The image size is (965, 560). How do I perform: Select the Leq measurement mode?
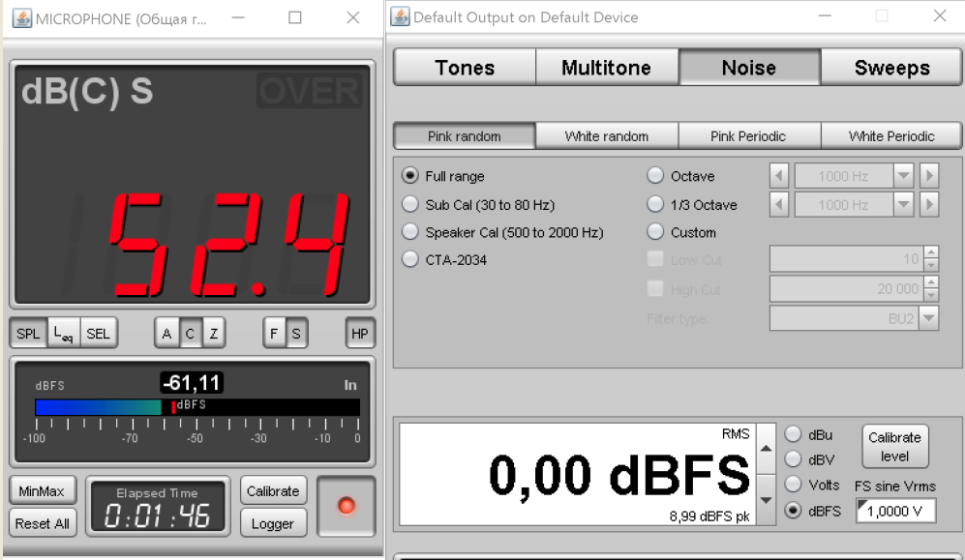point(65,334)
